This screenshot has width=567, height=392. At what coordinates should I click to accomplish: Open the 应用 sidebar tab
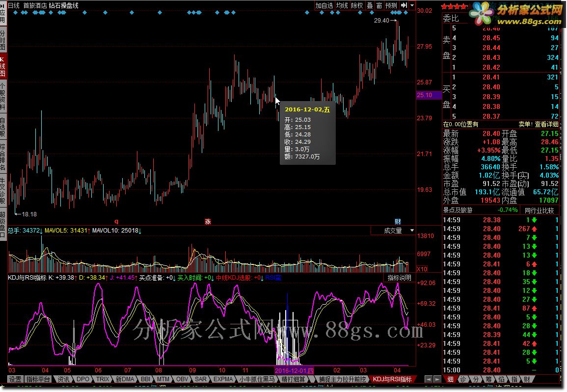(3, 13)
